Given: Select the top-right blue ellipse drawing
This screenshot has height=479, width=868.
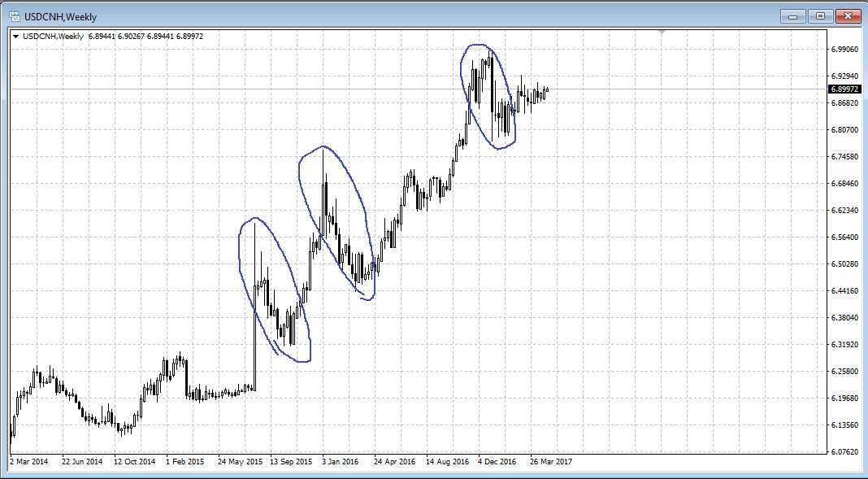Looking at the screenshot, I should click(x=463, y=73).
